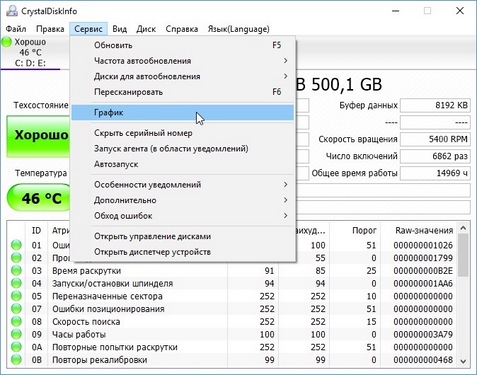The height and width of the screenshot is (375, 477).
Task: Click the Raw-значения column header
Action: click(x=424, y=230)
